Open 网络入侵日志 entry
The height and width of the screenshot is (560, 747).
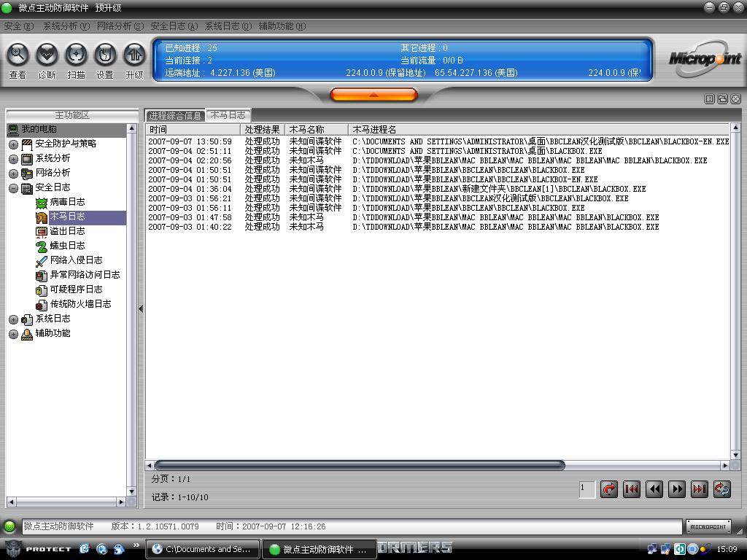tap(76, 260)
